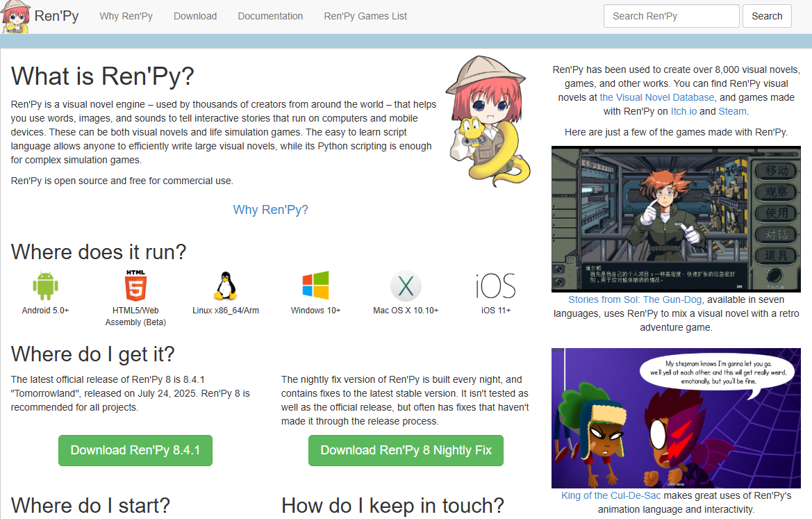Open the Ren'Py Games List navbar item

365,16
